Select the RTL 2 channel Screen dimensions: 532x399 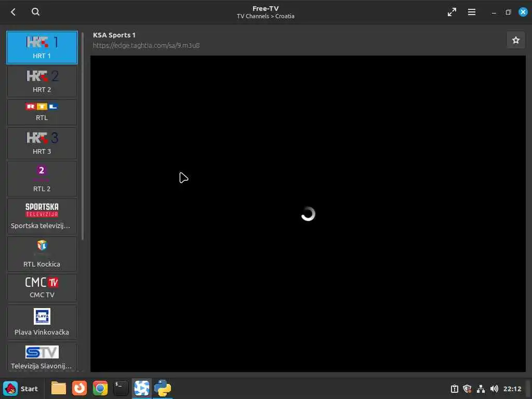pyautogui.click(x=42, y=179)
